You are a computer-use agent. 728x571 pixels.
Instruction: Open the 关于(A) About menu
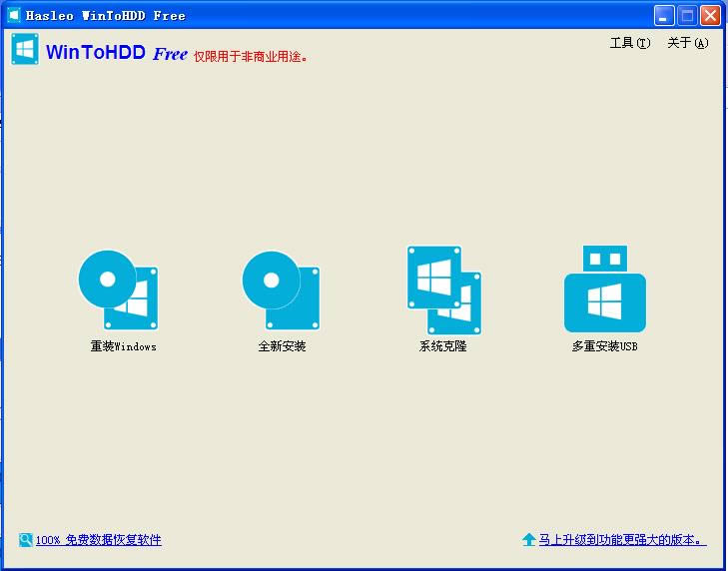tap(688, 43)
